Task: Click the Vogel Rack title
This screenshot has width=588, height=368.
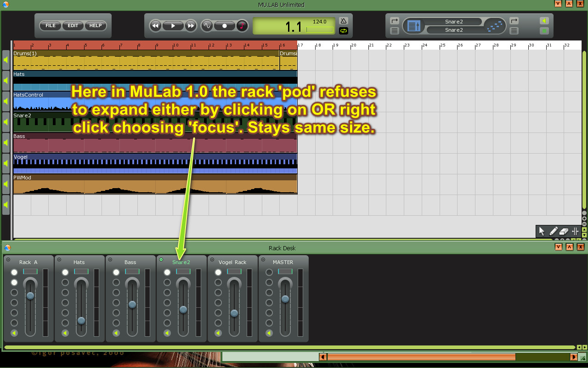Action: coord(232,262)
